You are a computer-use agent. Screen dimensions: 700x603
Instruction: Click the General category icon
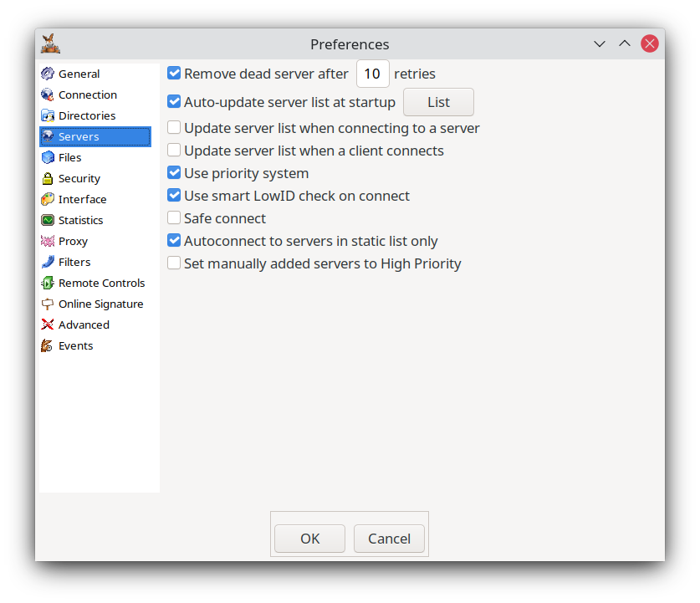[48, 74]
